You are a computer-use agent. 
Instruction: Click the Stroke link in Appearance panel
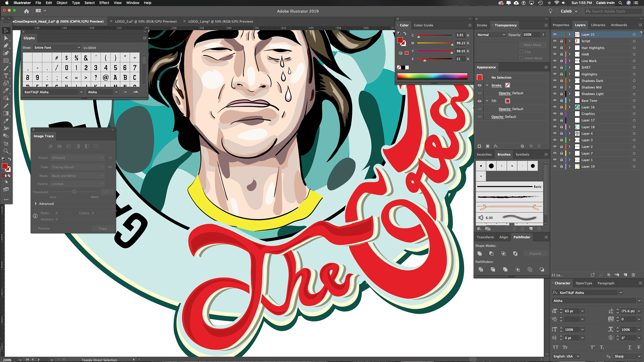click(496, 85)
